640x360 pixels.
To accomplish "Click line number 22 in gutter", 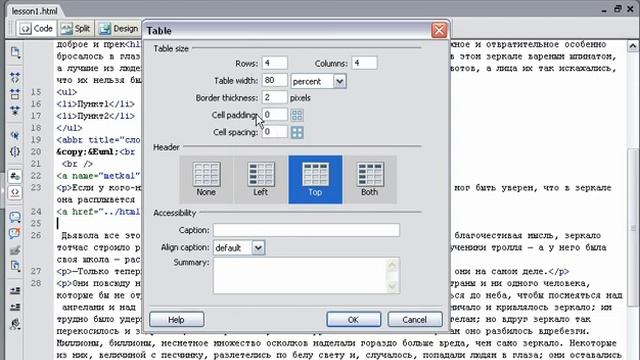I will point(36,176).
